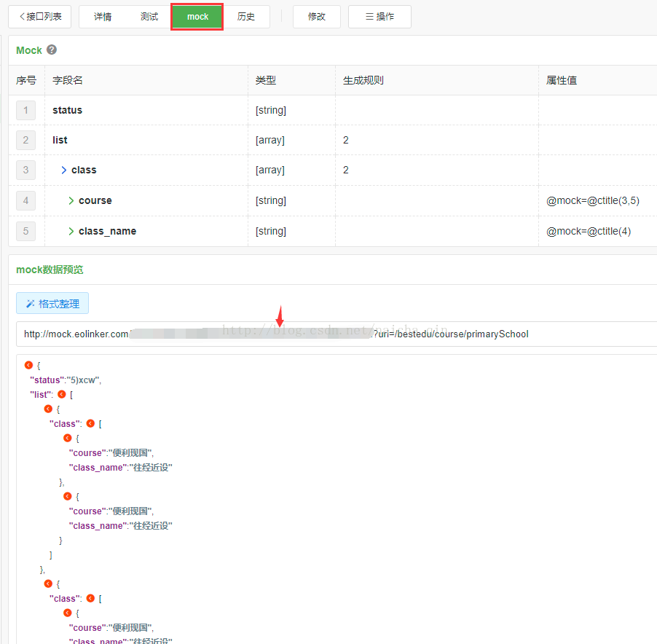The width and height of the screenshot is (657, 644).
Task: Collapse the first list item object toggle
Action: click(48, 409)
